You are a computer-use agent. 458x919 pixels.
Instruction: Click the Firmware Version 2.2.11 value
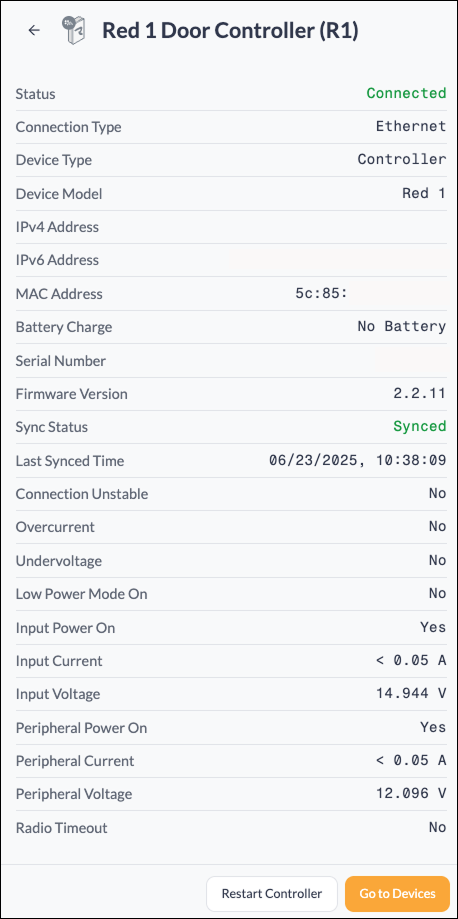pyautogui.click(x=420, y=393)
